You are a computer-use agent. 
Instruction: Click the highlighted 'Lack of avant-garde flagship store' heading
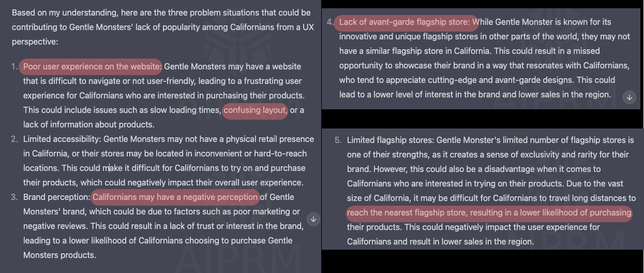point(405,22)
